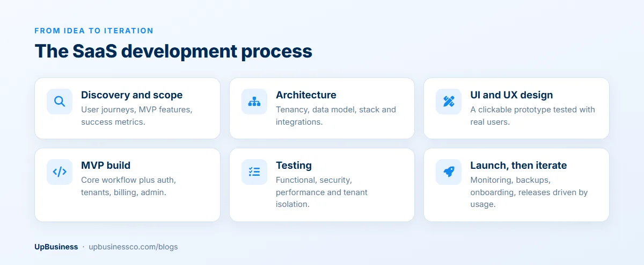644x265 pixels.
Task: Select the 'Testing' card heading
Action: (x=294, y=166)
